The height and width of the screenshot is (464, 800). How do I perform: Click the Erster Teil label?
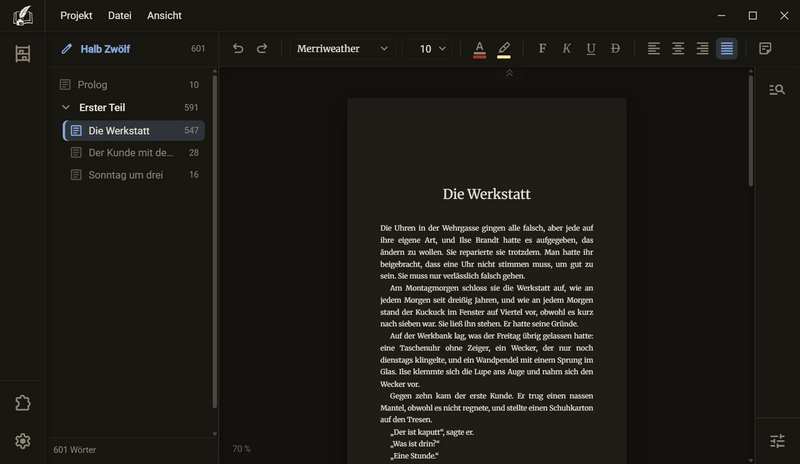pyautogui.click(x=102, y=108)
